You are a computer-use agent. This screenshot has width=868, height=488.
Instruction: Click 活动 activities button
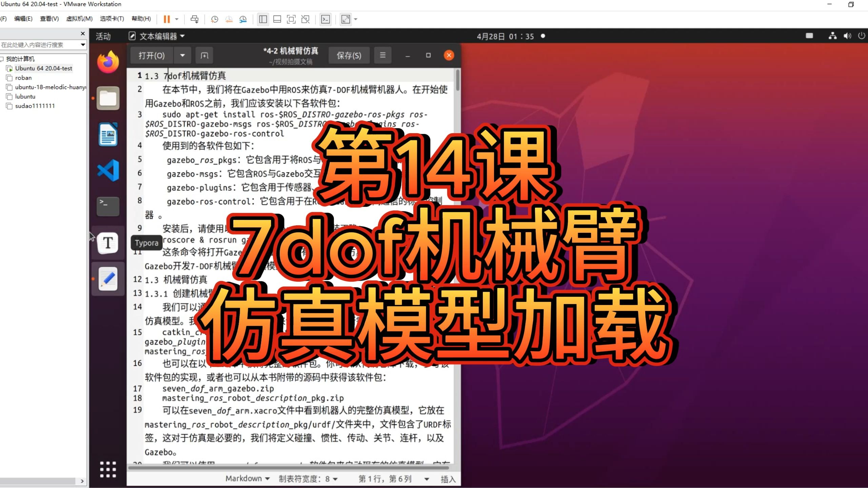[103, 36]
